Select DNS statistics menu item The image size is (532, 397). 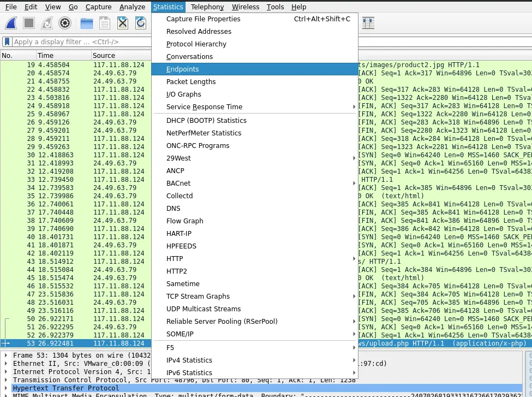pos(255,209)
